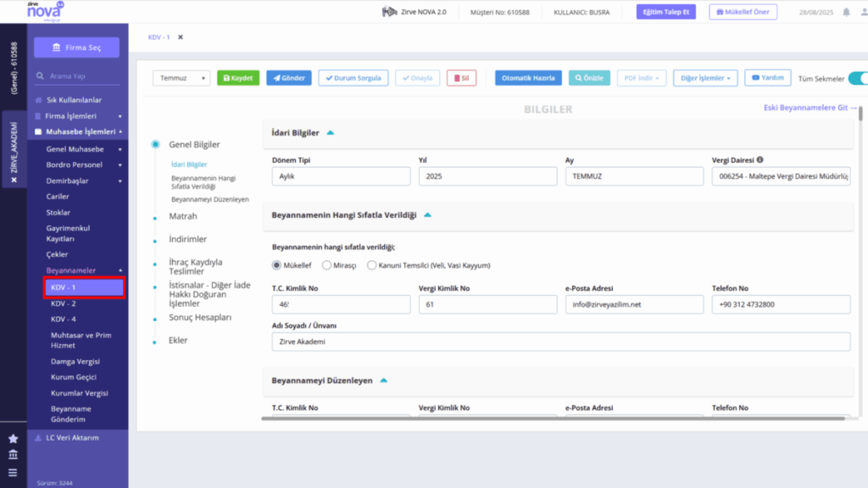Open the favorites star in left rail

click(x=14, y=439)
